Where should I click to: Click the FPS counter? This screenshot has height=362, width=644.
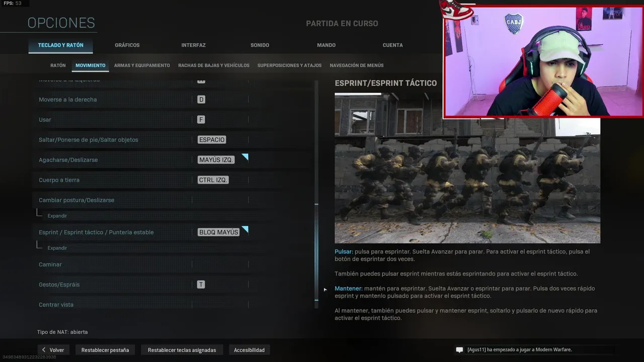[13, 4]
